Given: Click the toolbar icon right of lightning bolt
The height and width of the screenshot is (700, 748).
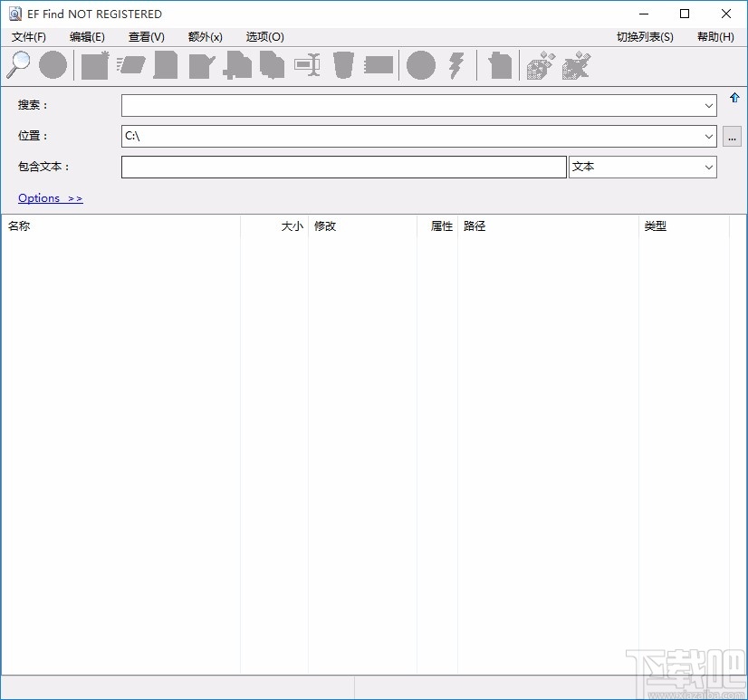Looking at the screenshot, I should [x=500, y=65].
